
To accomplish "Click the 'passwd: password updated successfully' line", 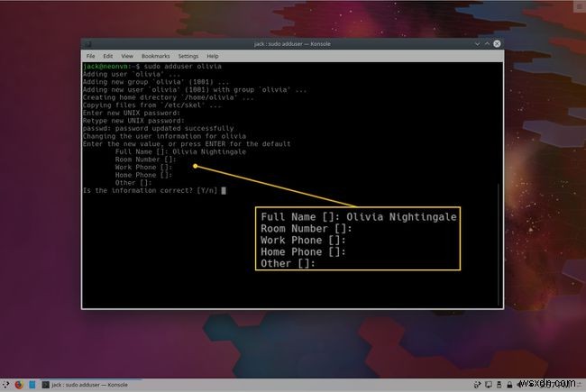I will 158,128.
